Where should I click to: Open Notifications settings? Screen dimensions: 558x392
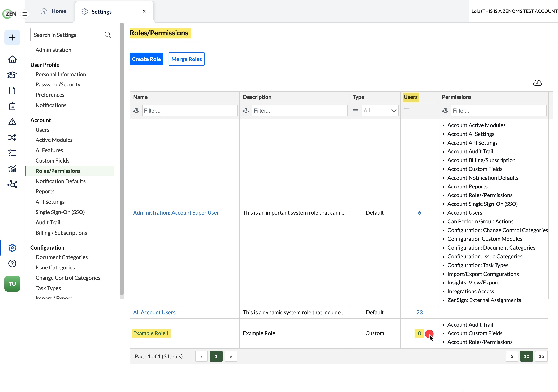pyautogui.click(x=51, y=105)
